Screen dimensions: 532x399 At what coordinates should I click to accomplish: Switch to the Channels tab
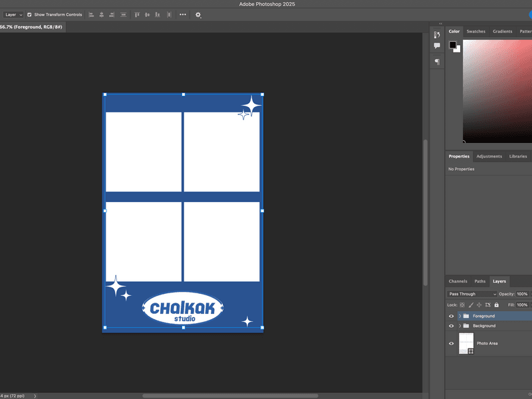tap(458, 281)
